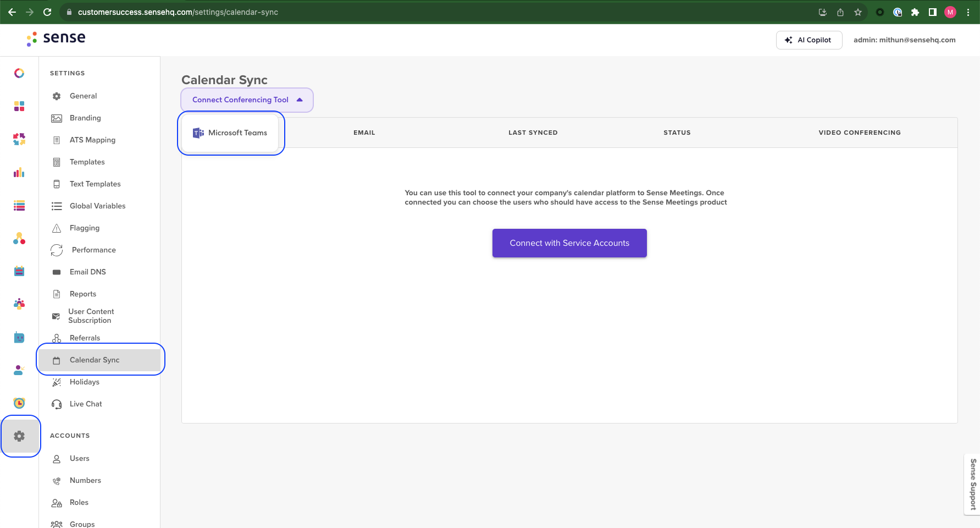
Task: Toggle browser side panel icon
Action: click(932, 12)
